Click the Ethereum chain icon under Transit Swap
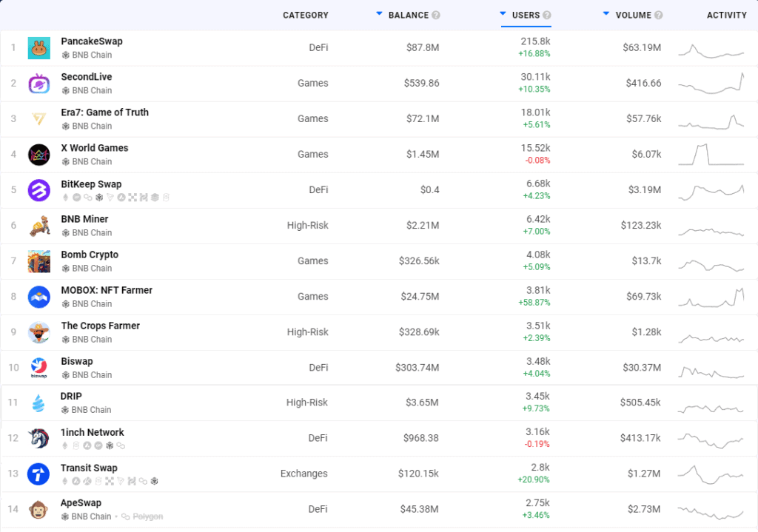The height and width of the screenshot is (532, 758). coord(65,481)
